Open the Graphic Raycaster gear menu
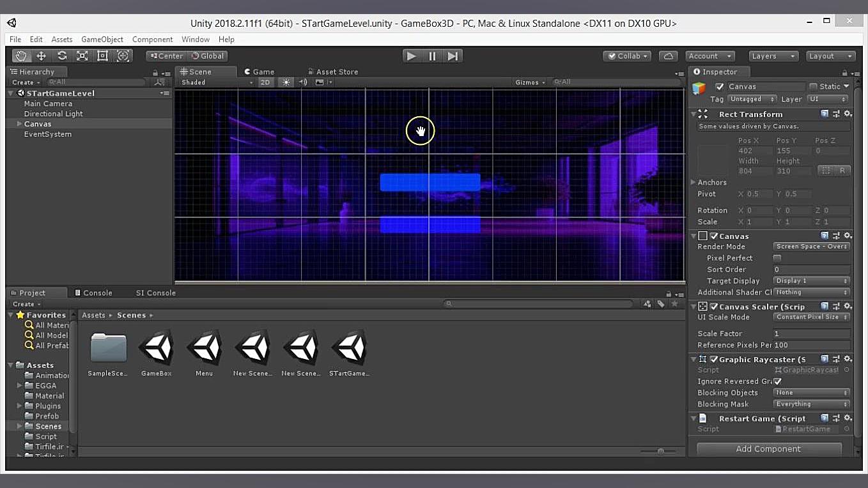 pyautogui.click(x=848, y=359)
